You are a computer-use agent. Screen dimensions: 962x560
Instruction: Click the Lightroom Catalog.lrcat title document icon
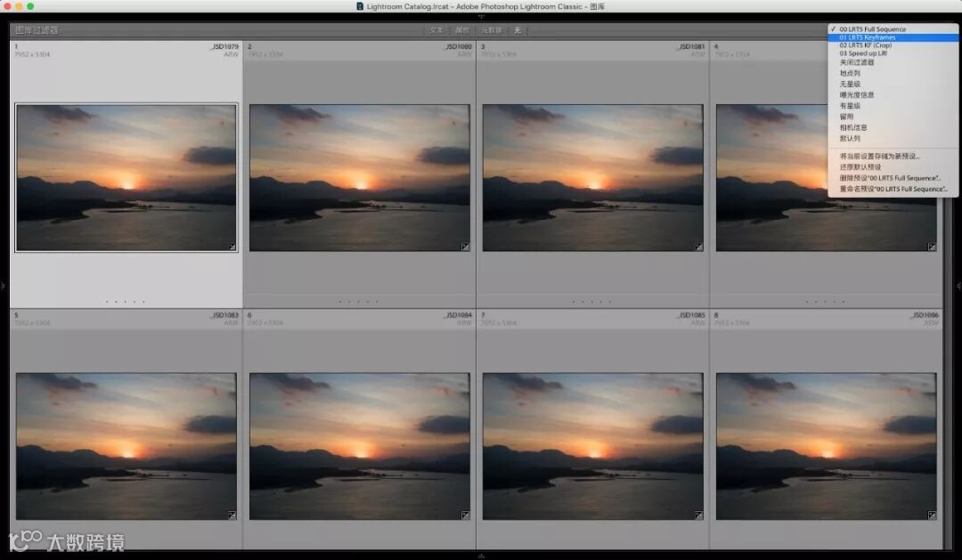point(360,6)
